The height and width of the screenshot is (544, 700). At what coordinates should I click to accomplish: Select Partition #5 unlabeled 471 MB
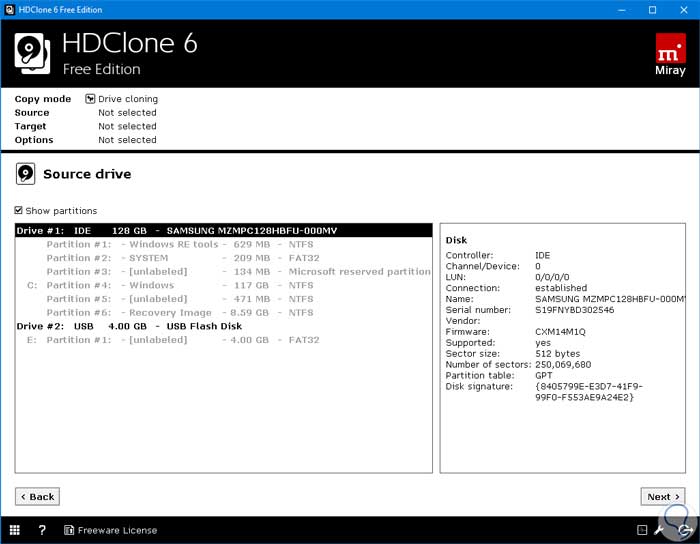click(x=224, y=299)
